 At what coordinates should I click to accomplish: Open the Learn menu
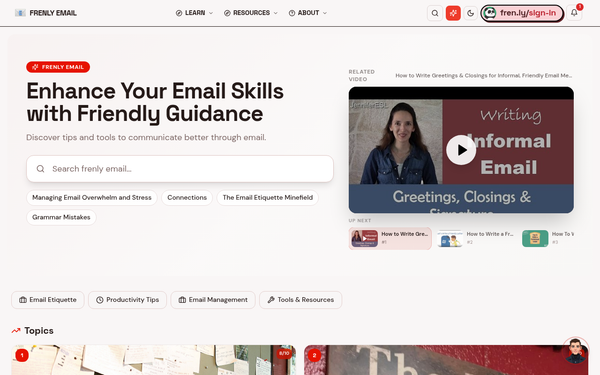(x=194, y=13)
